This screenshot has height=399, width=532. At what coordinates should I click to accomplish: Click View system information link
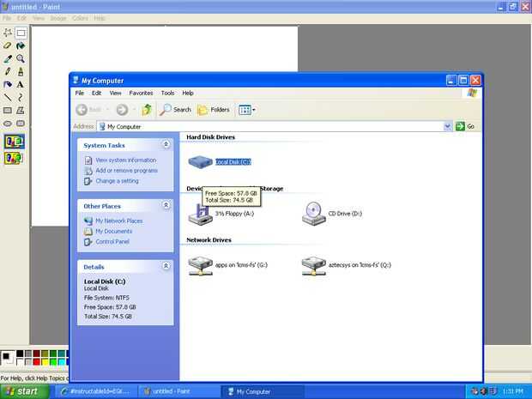click(x=126, y=160)
